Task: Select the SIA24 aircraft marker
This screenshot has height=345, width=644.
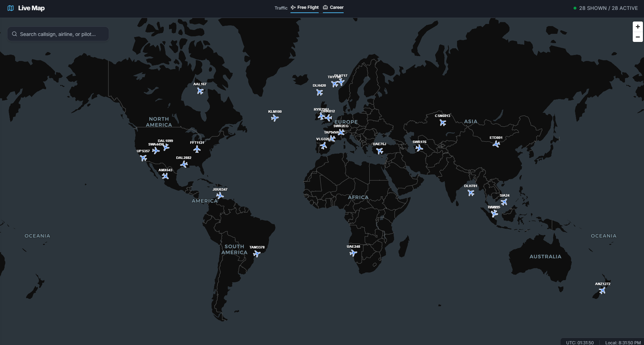Action: (504, 202)
